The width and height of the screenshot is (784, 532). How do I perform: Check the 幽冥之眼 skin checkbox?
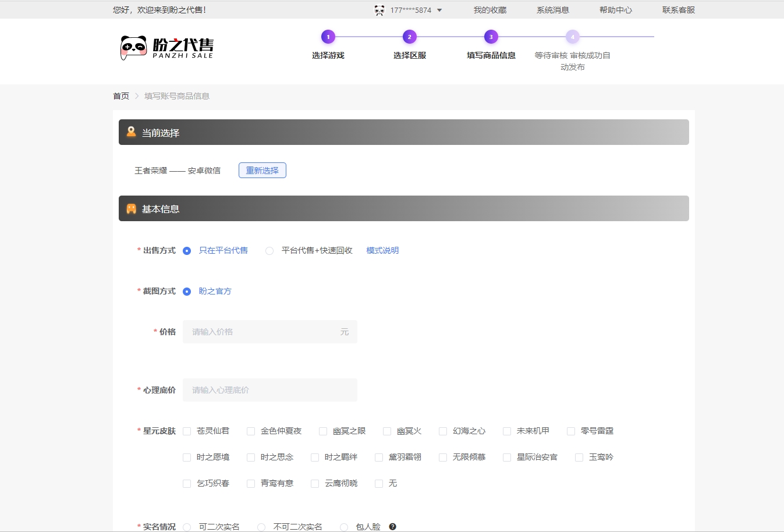point(323,431)
